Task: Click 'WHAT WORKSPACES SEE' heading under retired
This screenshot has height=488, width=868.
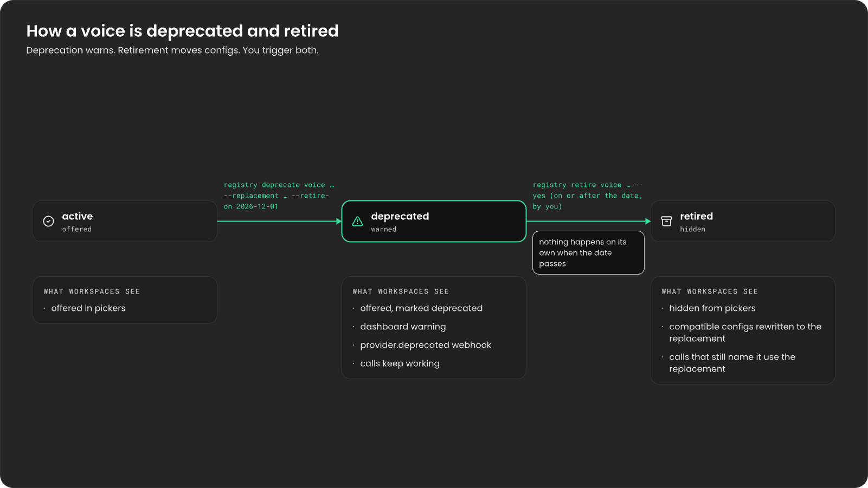Action: 710,291
